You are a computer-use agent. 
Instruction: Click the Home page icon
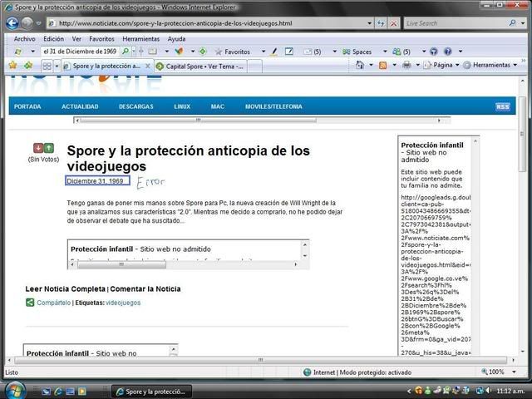(x=360, y=65)
